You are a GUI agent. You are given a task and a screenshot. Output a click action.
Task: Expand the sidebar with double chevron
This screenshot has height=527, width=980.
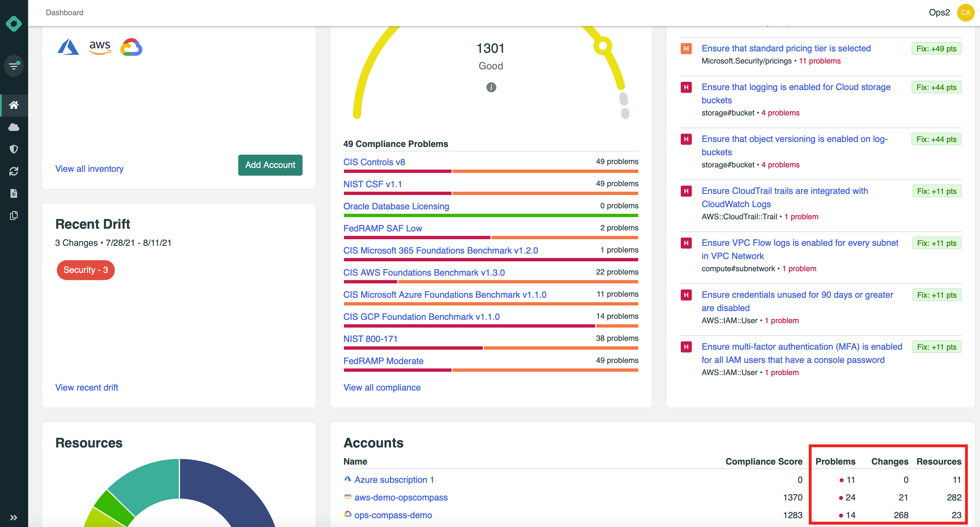14,518
